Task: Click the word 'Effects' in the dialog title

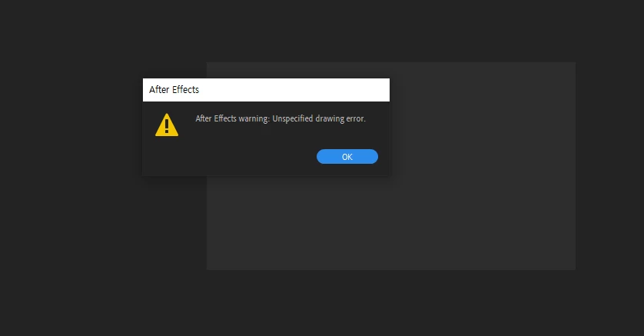Action: tap(186, 89)
